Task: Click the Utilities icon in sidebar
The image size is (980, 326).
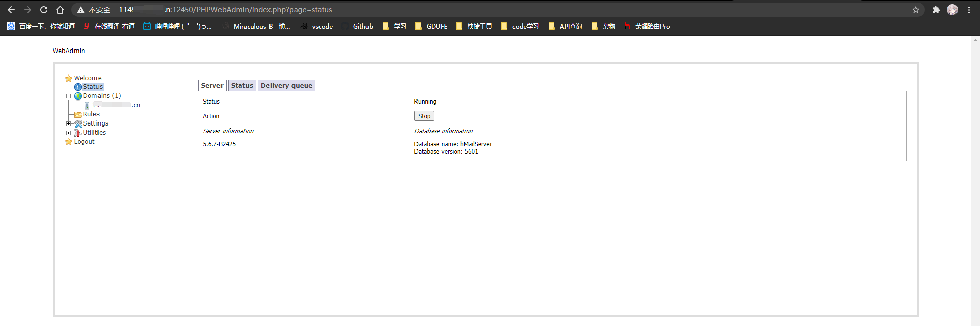Action: tap(78, 133)
